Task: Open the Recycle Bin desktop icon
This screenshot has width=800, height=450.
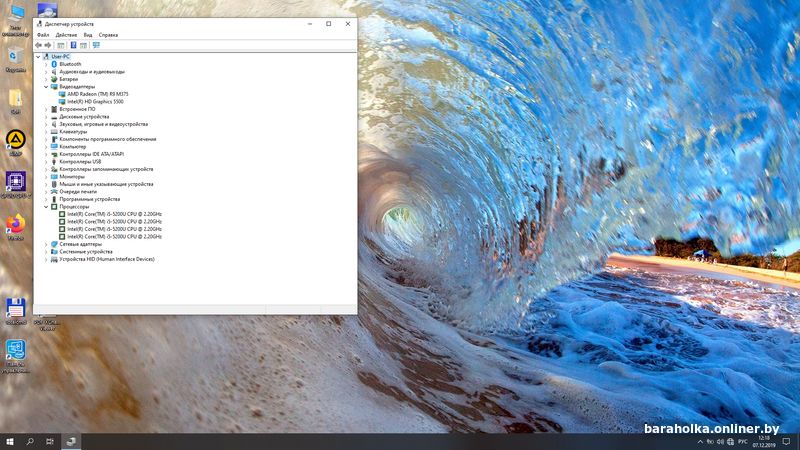Action: coord(15,59)
